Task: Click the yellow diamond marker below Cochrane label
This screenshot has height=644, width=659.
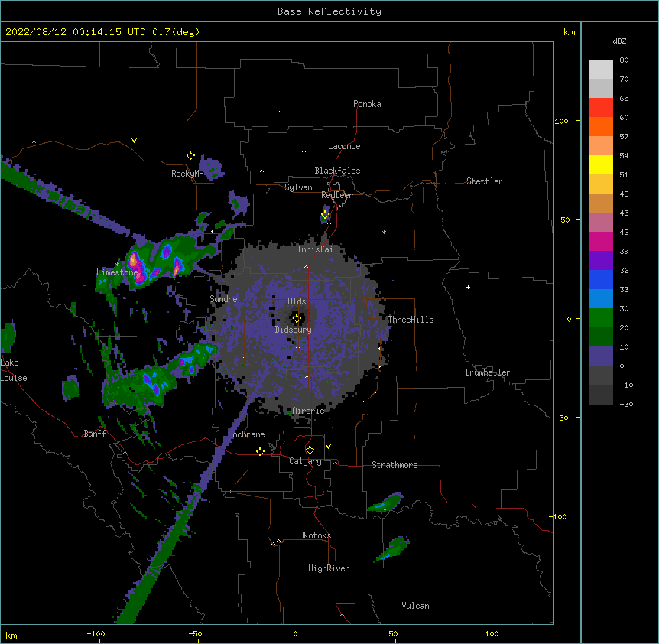Action: 260,451
